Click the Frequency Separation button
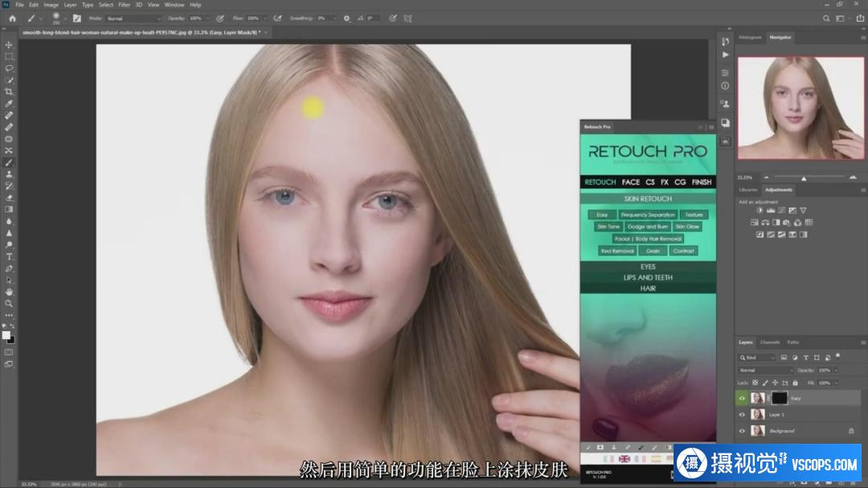Screen dimensions: 868x488 click(648, 215)
